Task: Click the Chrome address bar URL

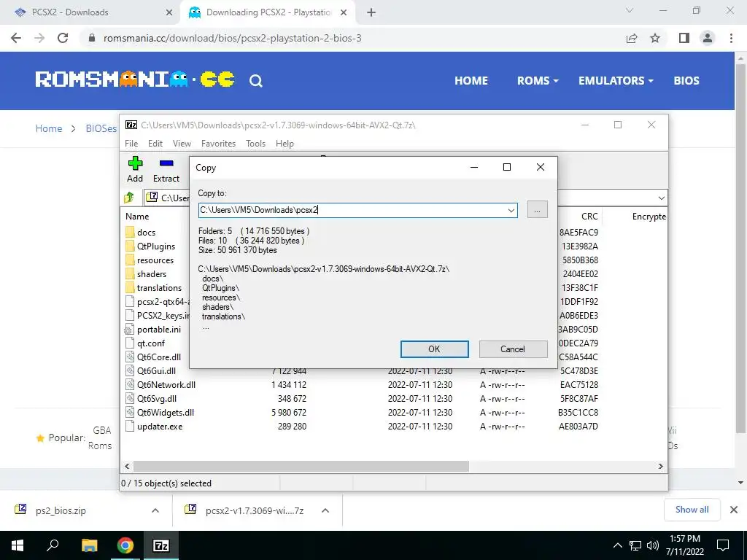Action: pos(233,38)
